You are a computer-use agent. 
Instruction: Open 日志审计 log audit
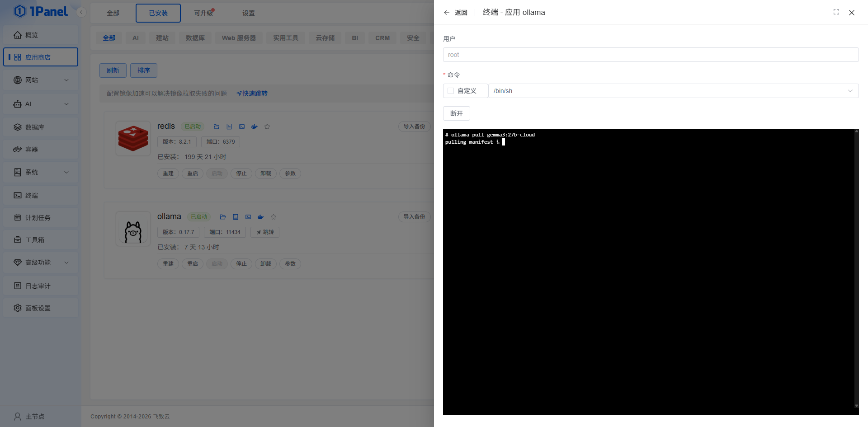41,286
